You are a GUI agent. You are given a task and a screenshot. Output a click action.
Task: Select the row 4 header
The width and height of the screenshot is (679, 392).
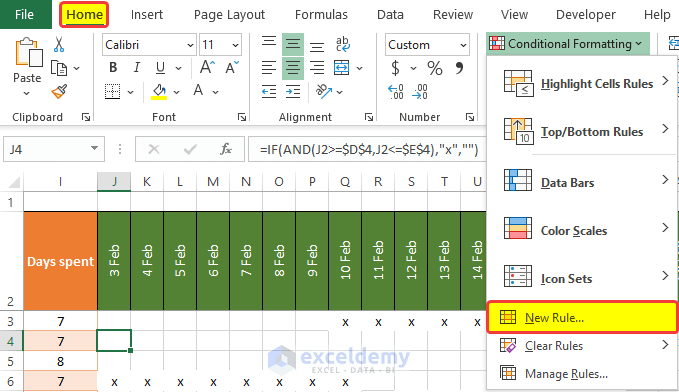tap(11, 341)
